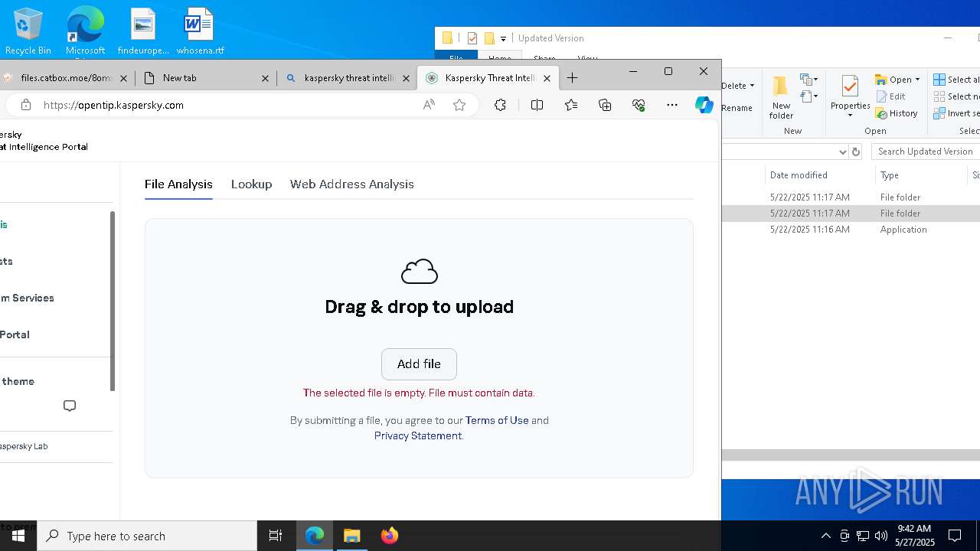Show hidden system tray icons
Screen dimensions: 980x551
(825, 536)
